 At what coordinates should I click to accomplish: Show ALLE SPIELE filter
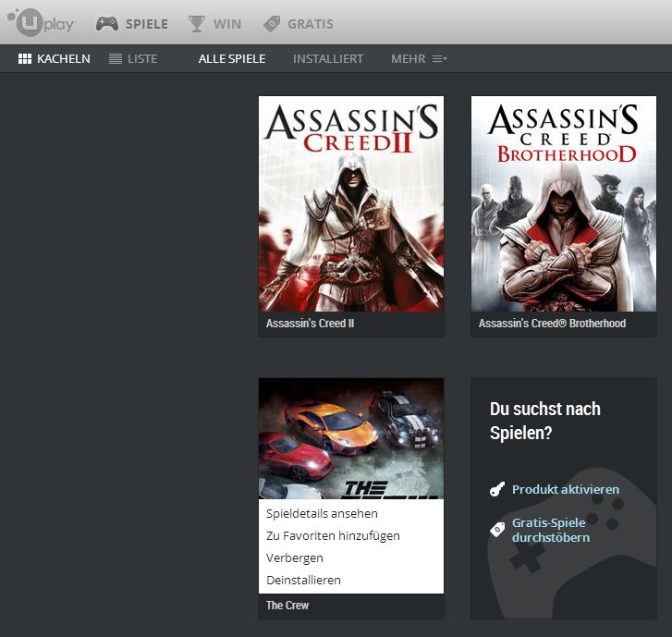[232, 59]
